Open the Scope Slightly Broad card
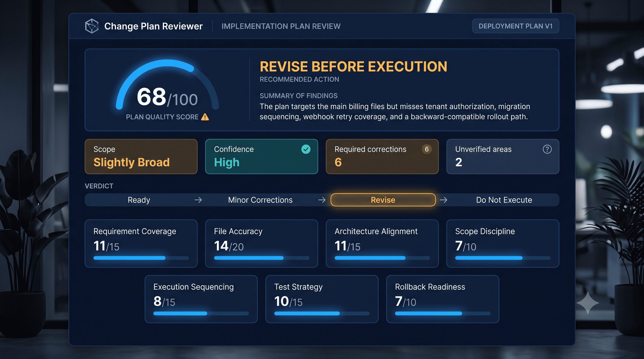Viewport: 644px width, 359px height. pyautogui.click(x=141, y=157)
